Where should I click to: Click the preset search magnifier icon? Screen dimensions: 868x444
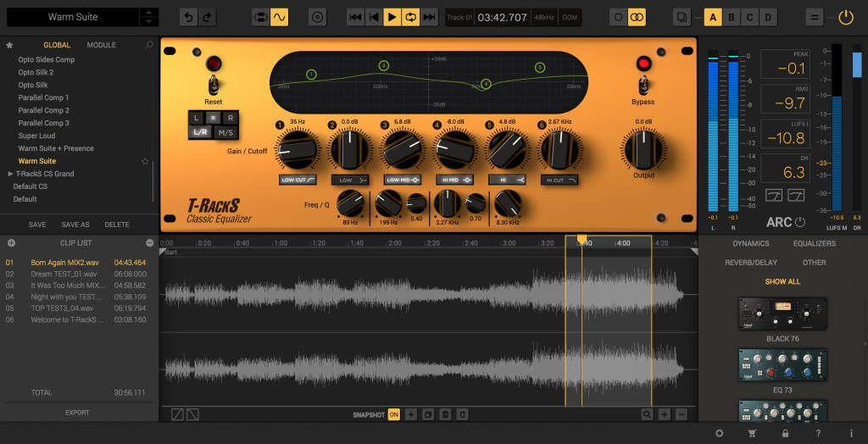pyautogui.click(x=149, y=45)
